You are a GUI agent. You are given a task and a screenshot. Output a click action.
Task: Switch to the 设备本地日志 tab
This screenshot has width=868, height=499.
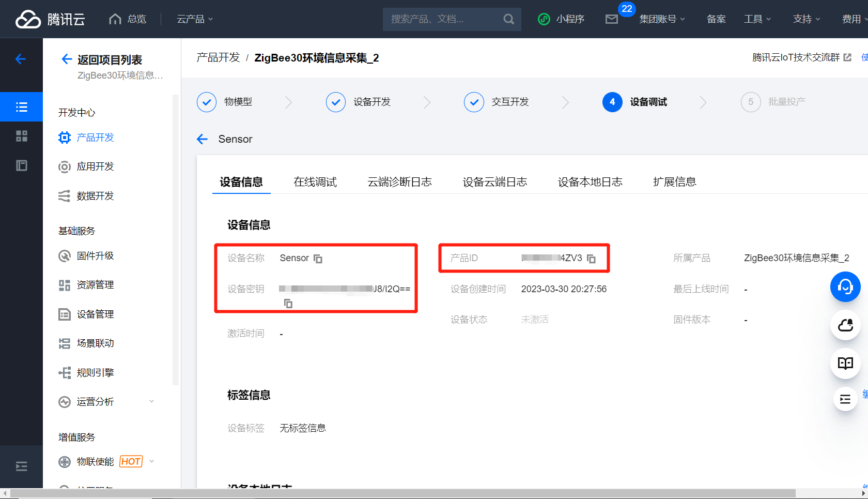click(590, 182)
